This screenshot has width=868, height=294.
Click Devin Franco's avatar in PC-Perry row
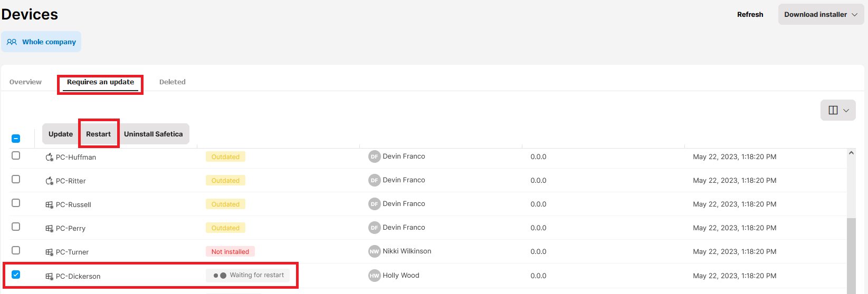click(x=374, y=228)
